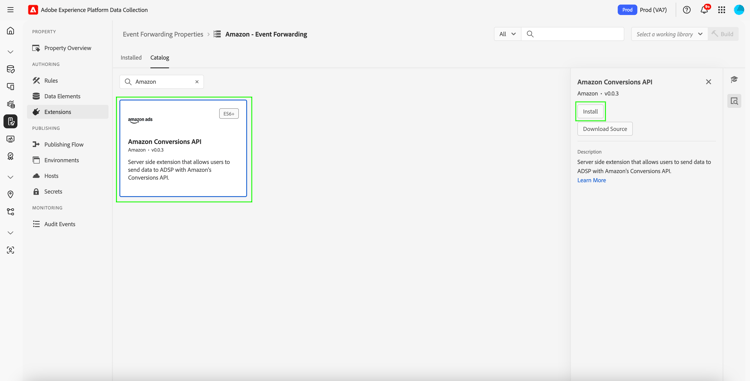Click the location pin icon in left rail
Image resolution: width=750 pixels, height=381 pixels.
point(11,195)
